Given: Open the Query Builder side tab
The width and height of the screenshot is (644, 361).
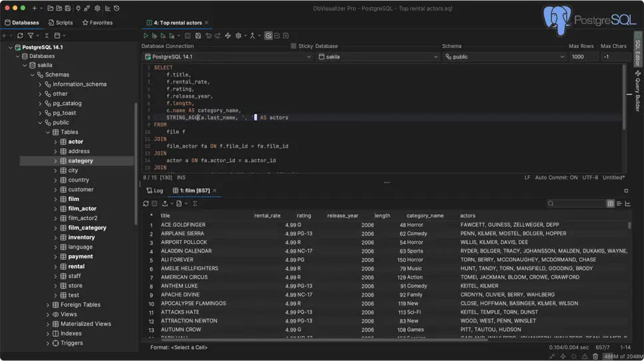Looking at the screenshot, I should pyautogui.click(x=638, y=91).
